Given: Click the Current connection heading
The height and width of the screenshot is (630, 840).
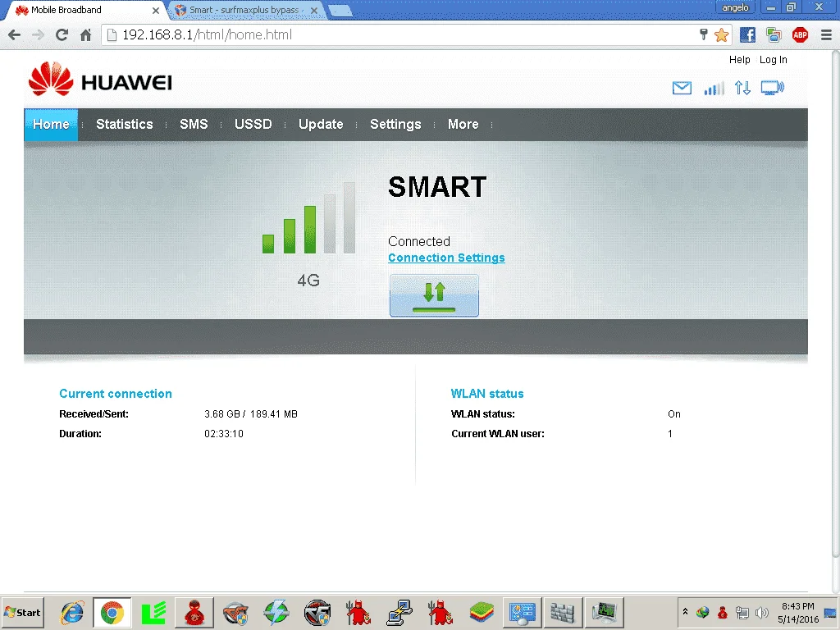Looking at the screenshot, I should point(115,394).
